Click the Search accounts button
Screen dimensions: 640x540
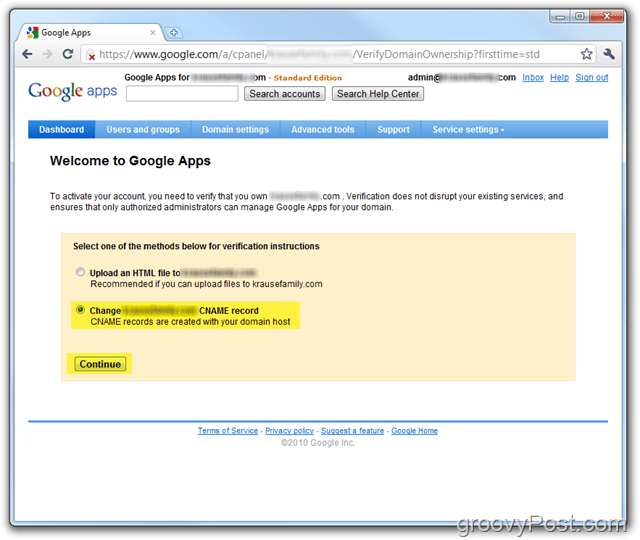pyautogui.click(x=284, y=94)
